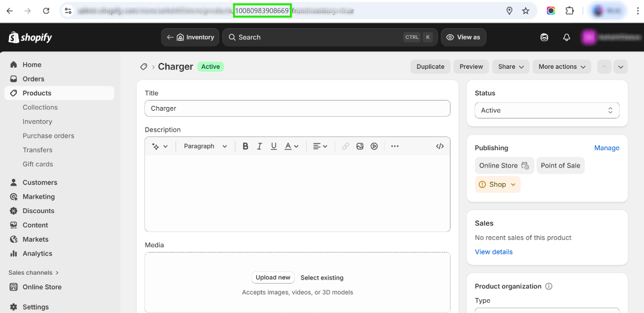Click the Online Store scheduled icon
This screenshot has height=313, width=644.
(525, 166)
